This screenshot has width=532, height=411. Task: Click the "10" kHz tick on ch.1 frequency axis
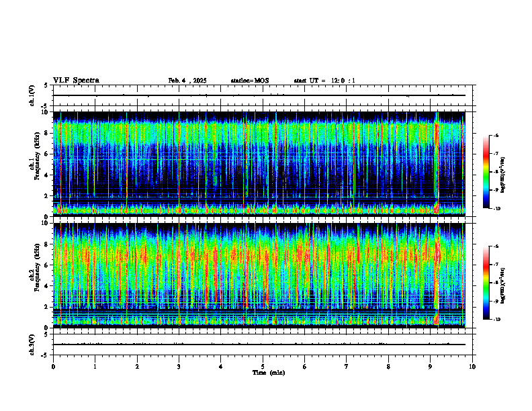(46, 112)
